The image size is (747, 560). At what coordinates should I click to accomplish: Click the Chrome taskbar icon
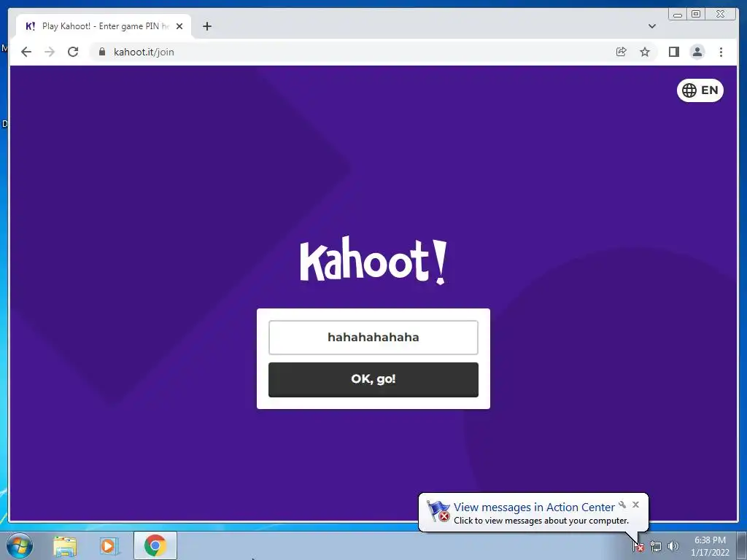coord(155,545)
